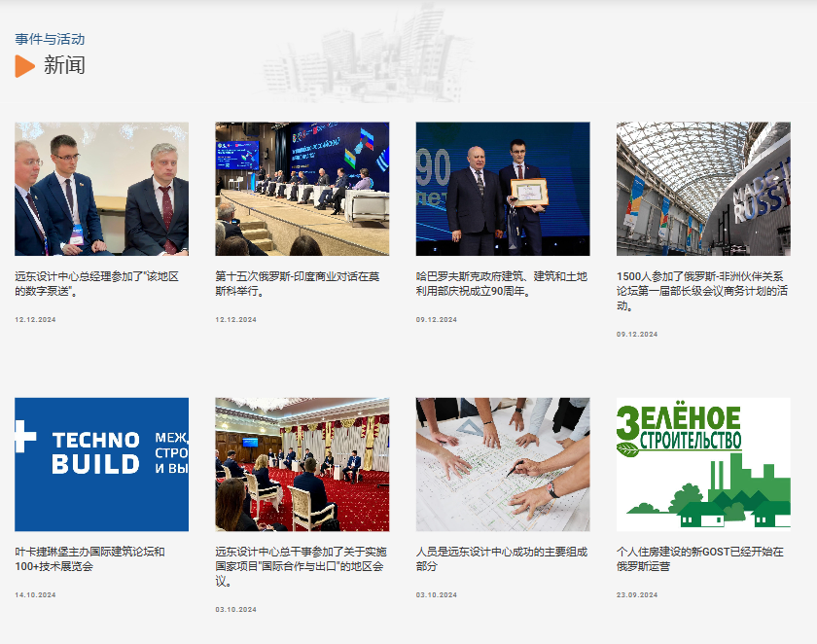Image resolution: width=817 pixels, height=644 pixels.
Task: Open the Made in Russia exhibition hall photo
Action: pos(703,189)
